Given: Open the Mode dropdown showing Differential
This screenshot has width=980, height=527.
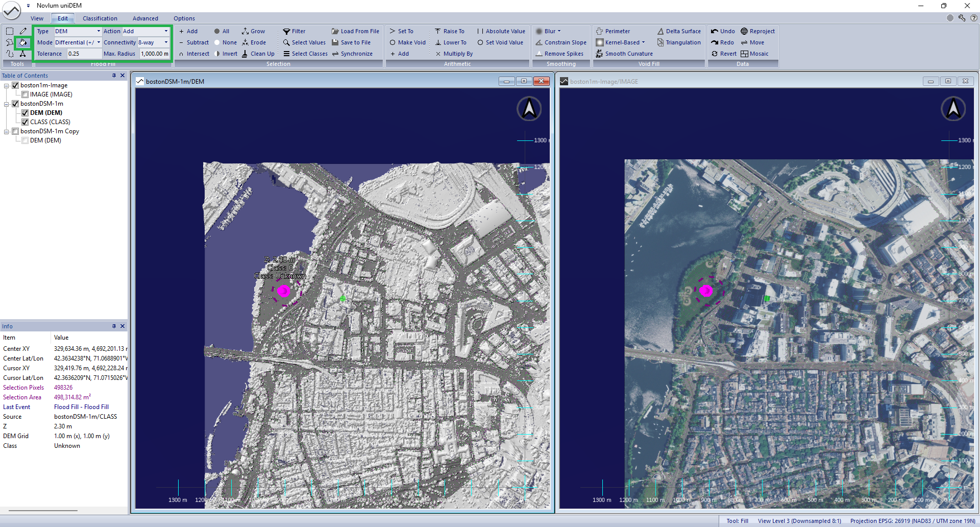Looking at the screenshot, I should pyautogui.click(x=78, y=42).
